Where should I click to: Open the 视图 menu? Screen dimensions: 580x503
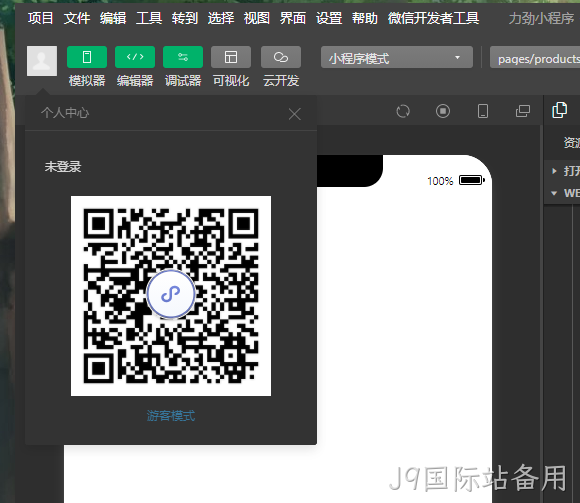pos(257,18)
